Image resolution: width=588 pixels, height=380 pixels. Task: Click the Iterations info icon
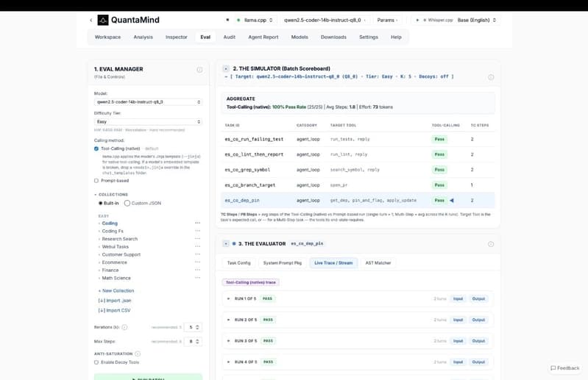[x=124, y=327]
